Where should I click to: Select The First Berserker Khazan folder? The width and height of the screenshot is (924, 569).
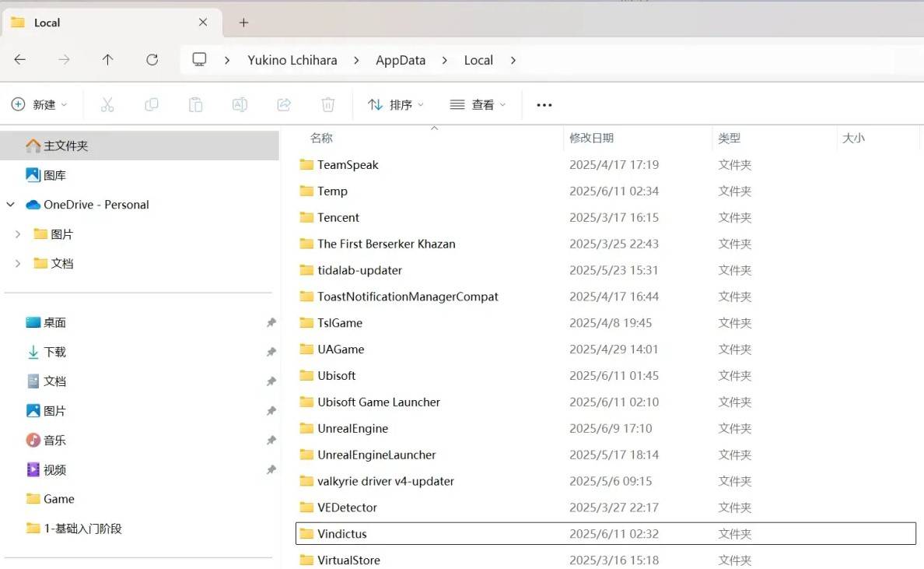[x=387, y=244]
